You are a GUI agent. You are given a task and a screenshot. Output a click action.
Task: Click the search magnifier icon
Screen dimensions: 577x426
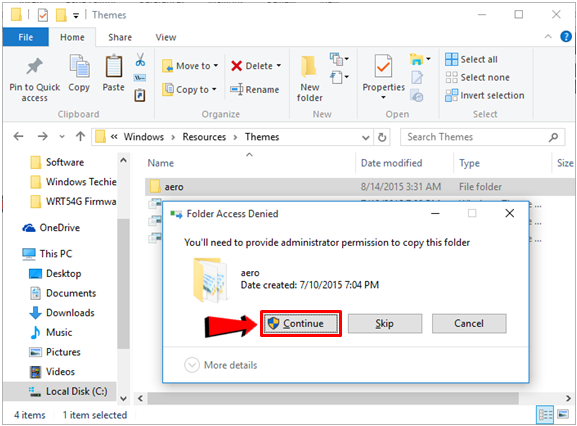click(x=553, y=137)
